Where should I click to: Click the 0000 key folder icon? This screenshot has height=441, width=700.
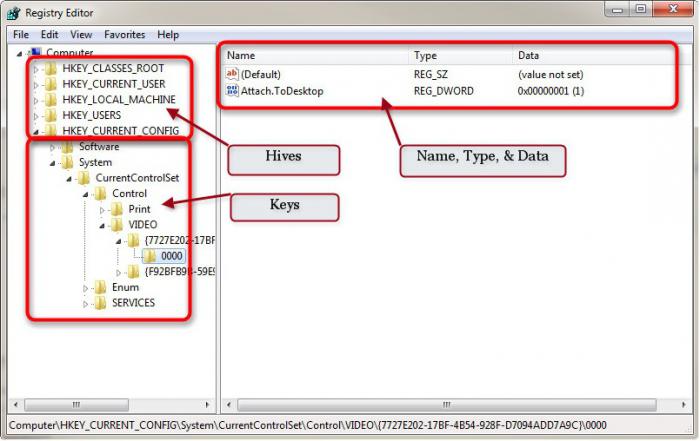click(x=150, y=256)
